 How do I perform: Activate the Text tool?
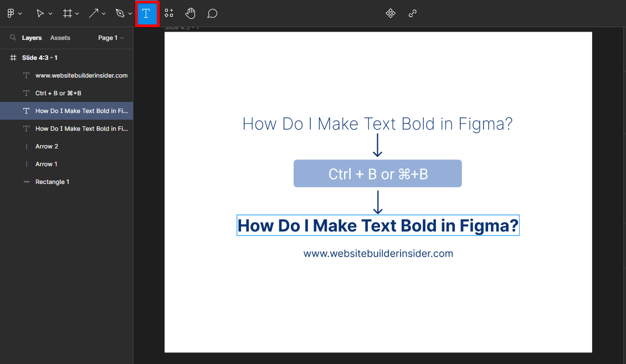point(147,13)
